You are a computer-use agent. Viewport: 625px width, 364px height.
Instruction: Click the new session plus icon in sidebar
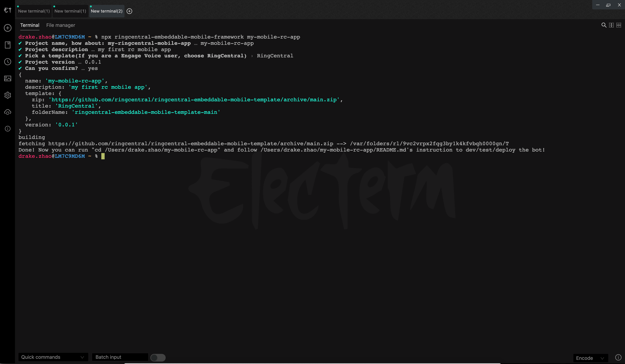point(8,28)
